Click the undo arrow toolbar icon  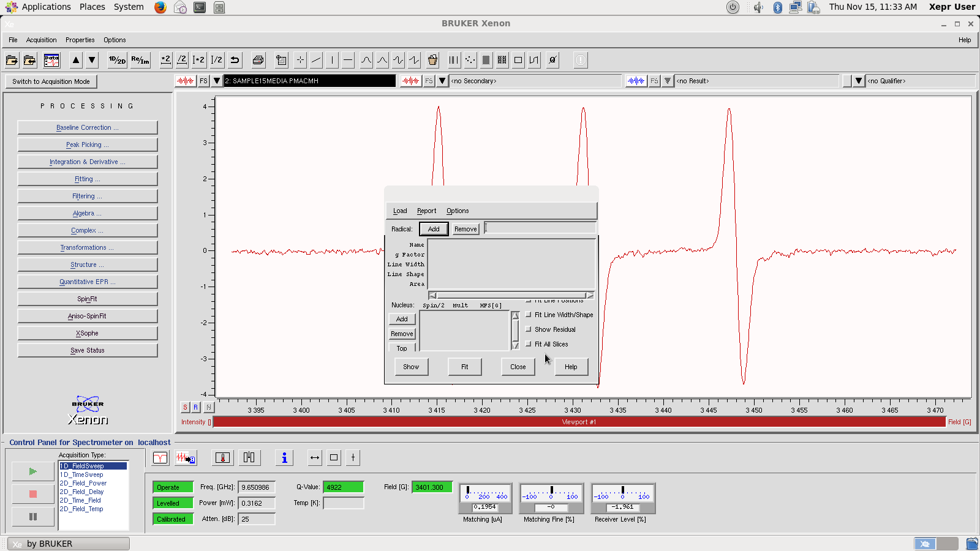coord(235,60)
